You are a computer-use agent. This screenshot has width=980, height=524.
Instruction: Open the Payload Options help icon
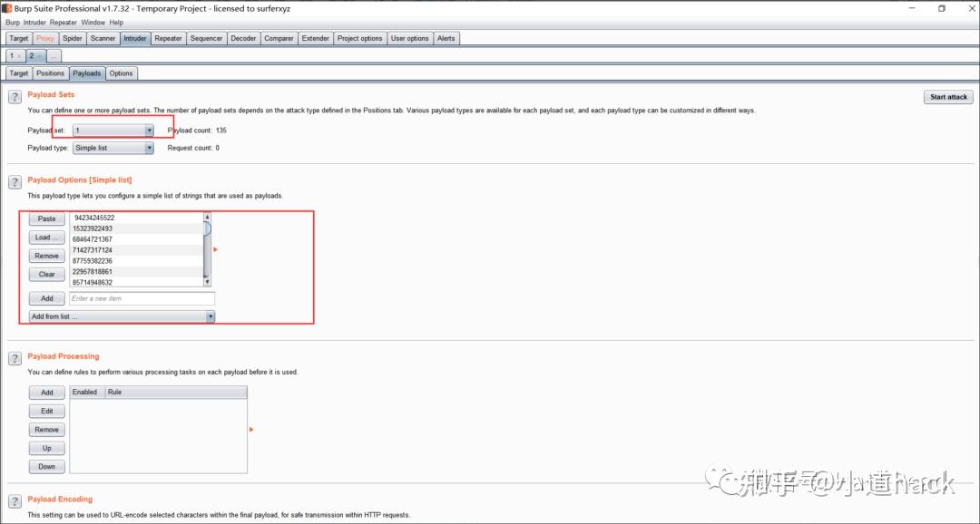pyautogui.click(x=15, y=182)
